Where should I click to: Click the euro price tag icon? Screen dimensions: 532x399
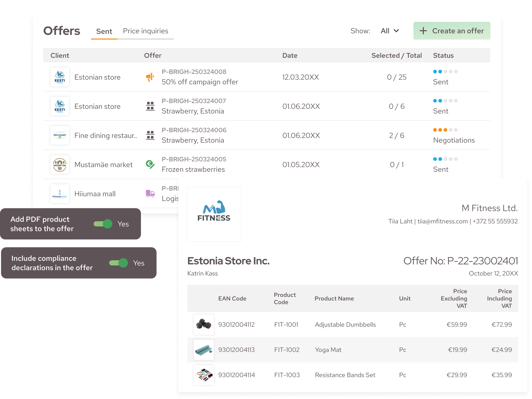[150, 164]
